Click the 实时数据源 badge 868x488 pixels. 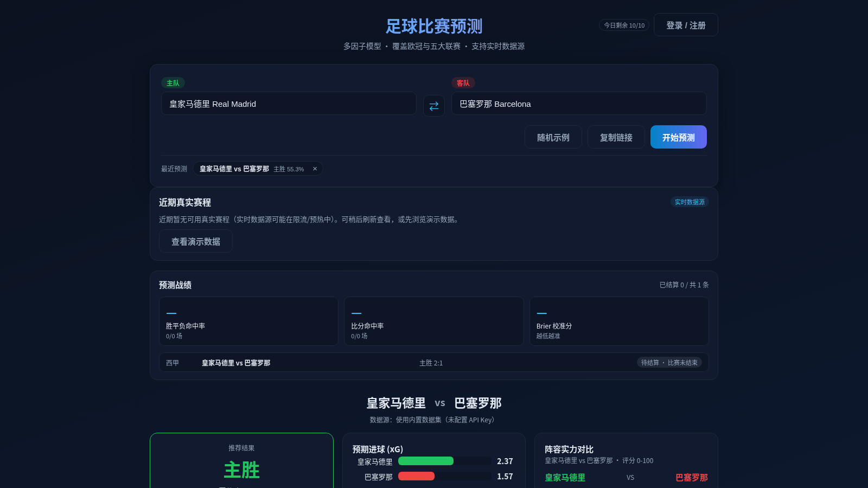[690, 202]
